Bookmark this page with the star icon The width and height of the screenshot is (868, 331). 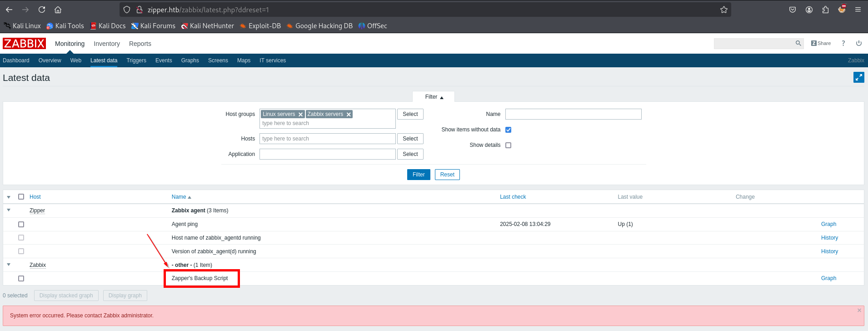coord(724,10)
